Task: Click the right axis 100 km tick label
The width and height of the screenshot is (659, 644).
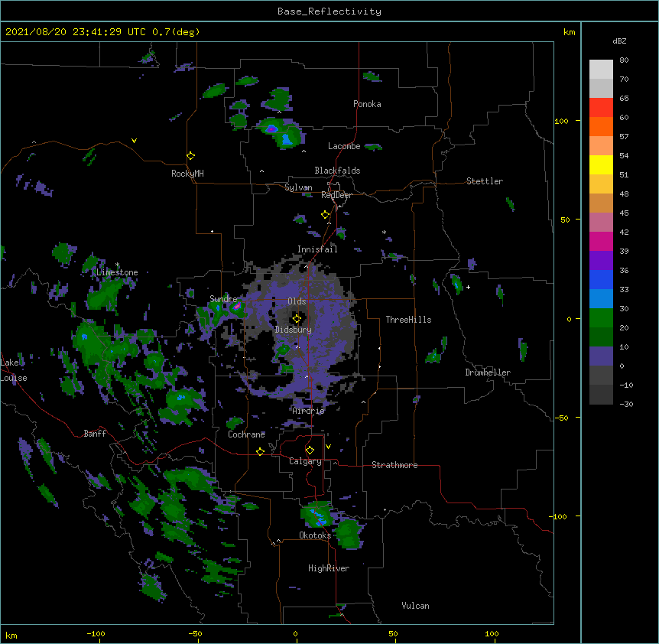Action: (561, 121)
